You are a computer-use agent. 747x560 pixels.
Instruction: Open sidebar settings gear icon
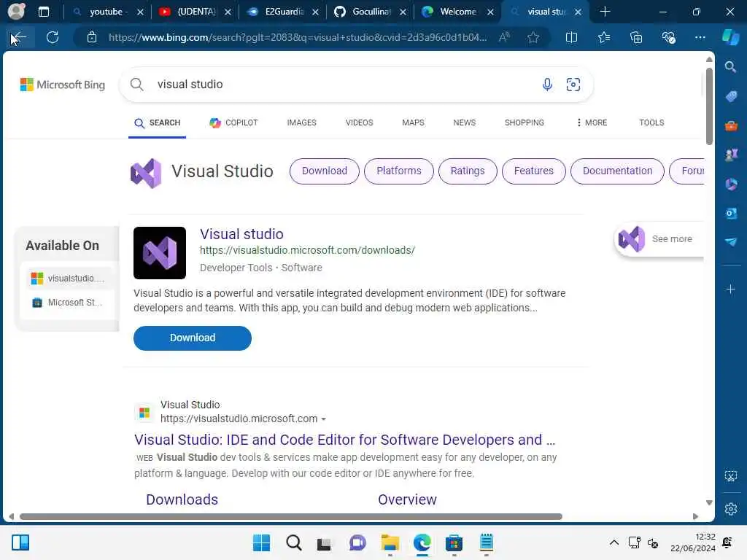(731, 509)
